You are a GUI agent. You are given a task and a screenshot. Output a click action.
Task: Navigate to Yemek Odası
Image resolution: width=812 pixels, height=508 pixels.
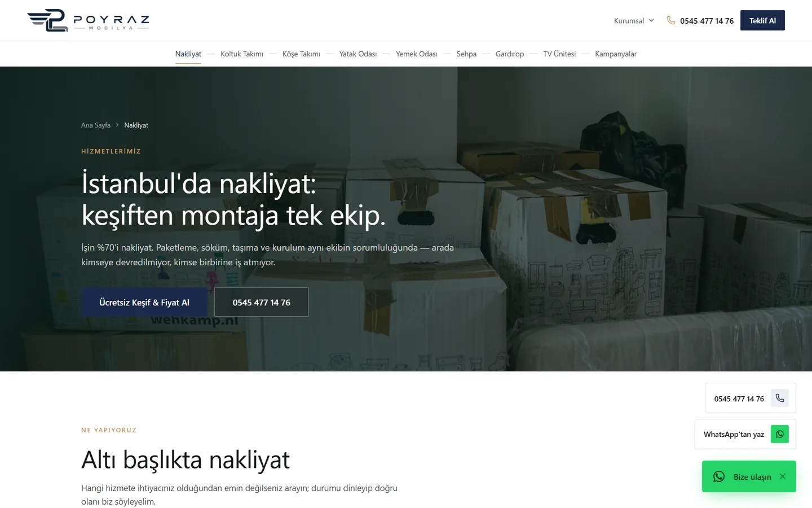point(417,54)
